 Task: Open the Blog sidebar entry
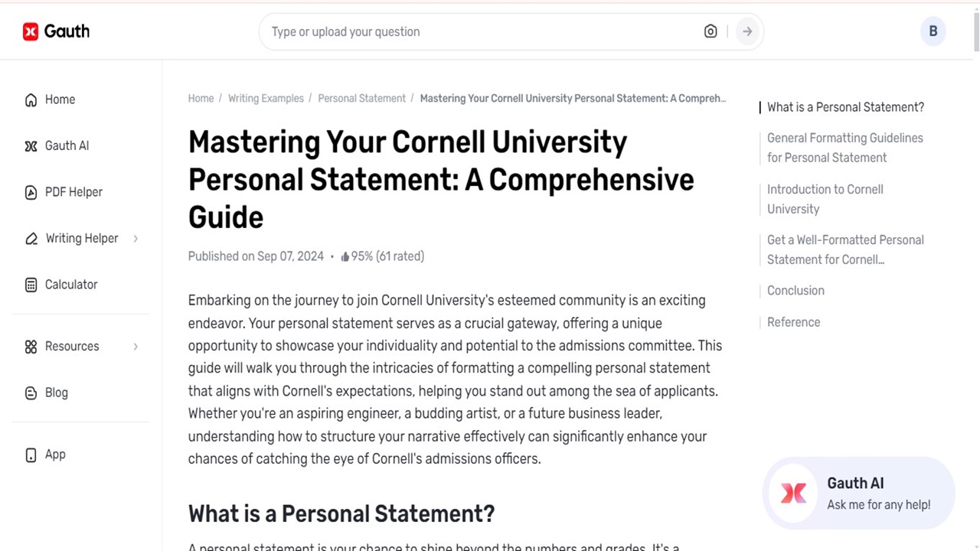[x=56, y=393]
